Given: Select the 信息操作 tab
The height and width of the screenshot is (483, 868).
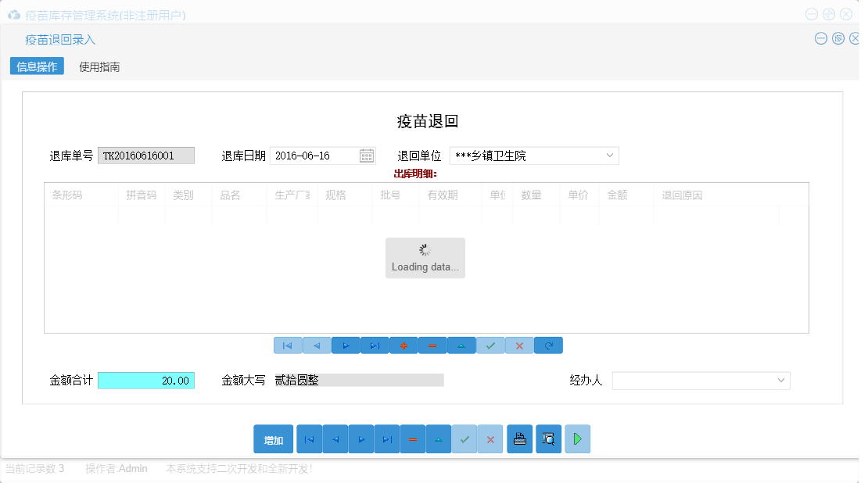Looking at the screenshot, I should 36,67.
